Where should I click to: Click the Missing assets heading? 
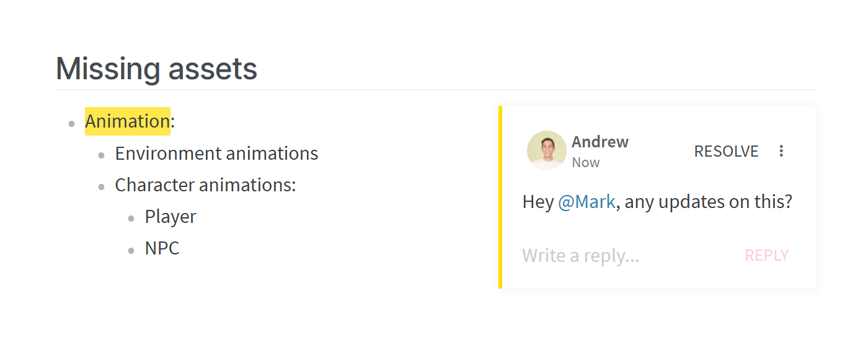tap(156, 68)
